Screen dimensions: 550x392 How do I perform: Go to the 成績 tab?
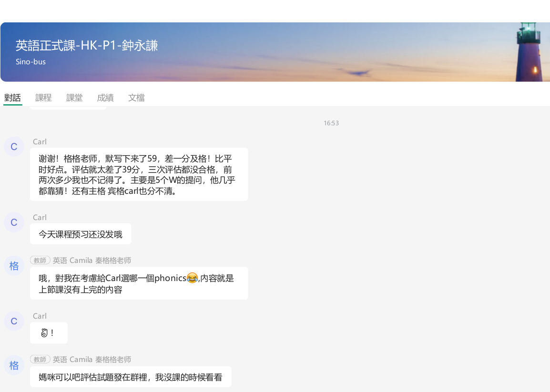point(105,98)
